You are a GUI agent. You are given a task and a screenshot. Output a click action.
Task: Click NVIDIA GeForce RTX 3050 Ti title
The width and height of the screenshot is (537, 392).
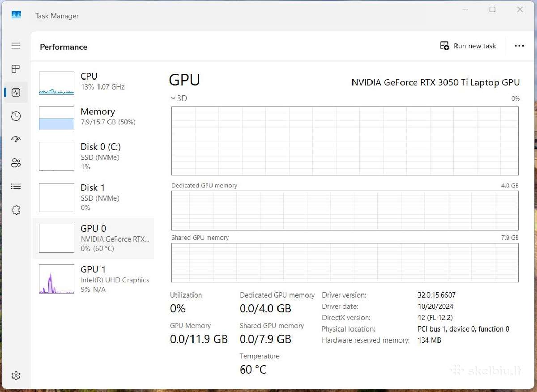(435, 82)
